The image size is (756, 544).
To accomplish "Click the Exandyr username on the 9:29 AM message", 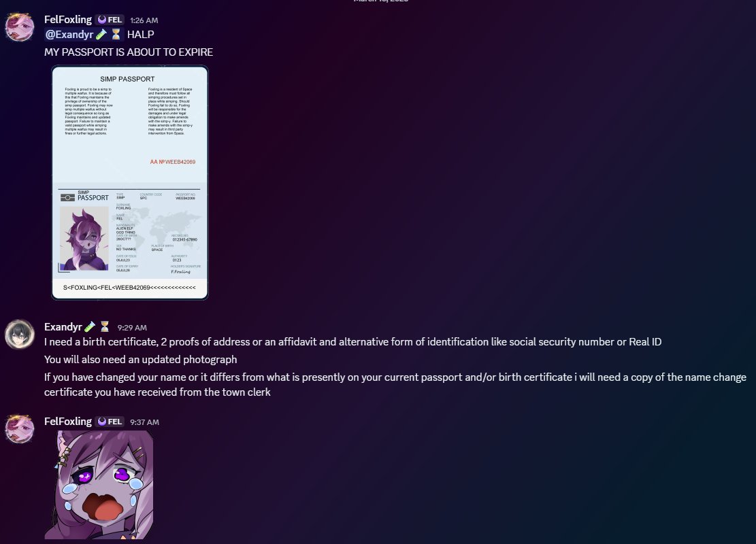I will coord(63,326).
